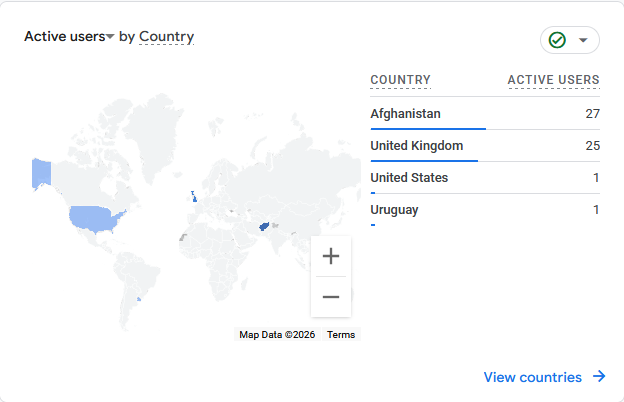Click the highlighted United States on map
Viewport: 624px width, 402px height.
pos(94,219)
